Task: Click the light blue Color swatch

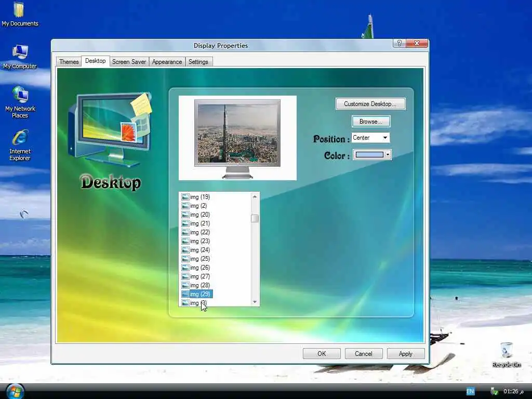Action: [x=369, y=155]
